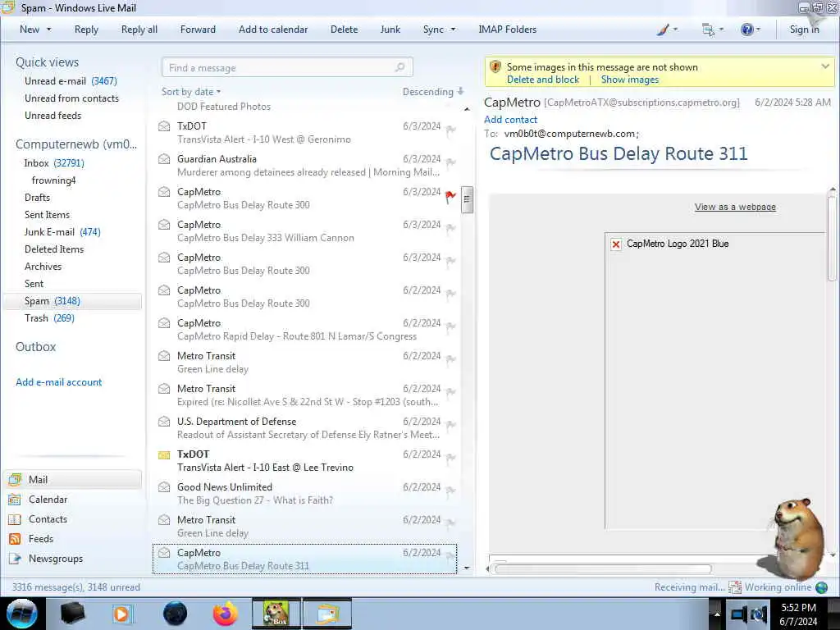This screenshot has height=630, width=840.
Task: Open the Feeds RSS icon
Action: 15,539
